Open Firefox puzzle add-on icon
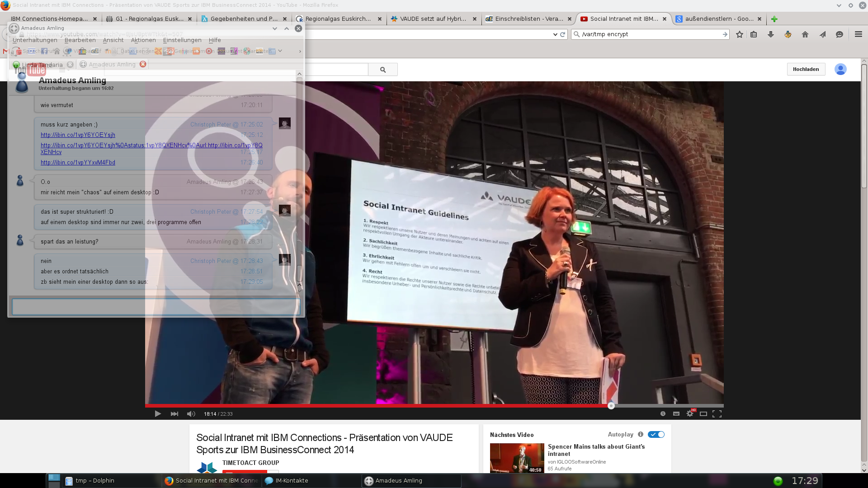Screen dimensions: 868x488 pos(788,34)
